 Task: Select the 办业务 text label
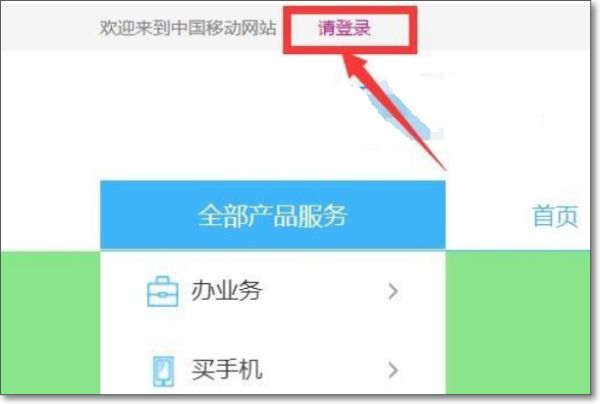pos(227,290)
